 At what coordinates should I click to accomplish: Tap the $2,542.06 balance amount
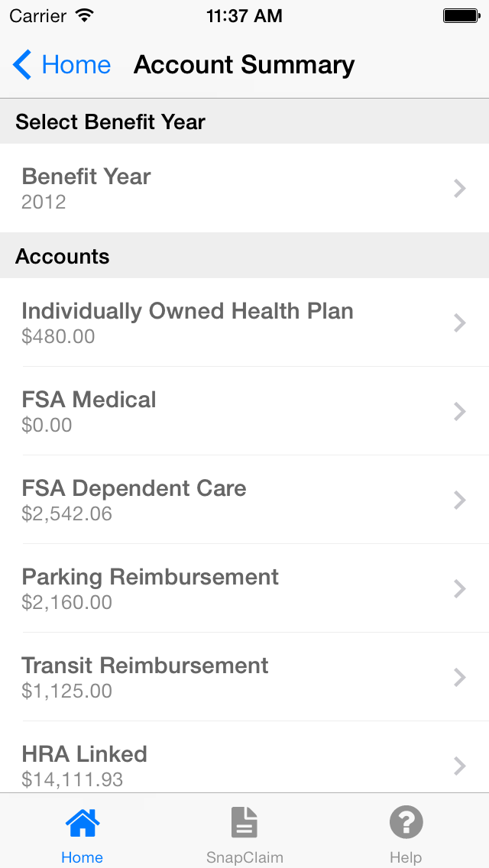pos(67,514)
